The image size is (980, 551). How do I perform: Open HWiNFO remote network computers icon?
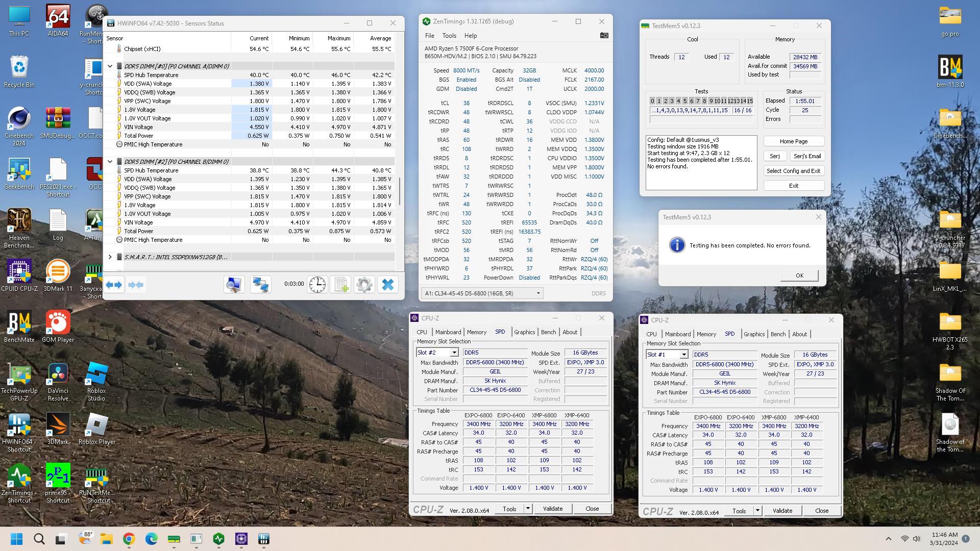tap(260, 285)
